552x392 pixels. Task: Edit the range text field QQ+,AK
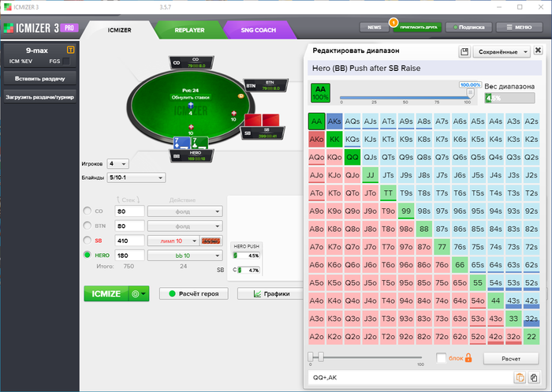[410, 378]
